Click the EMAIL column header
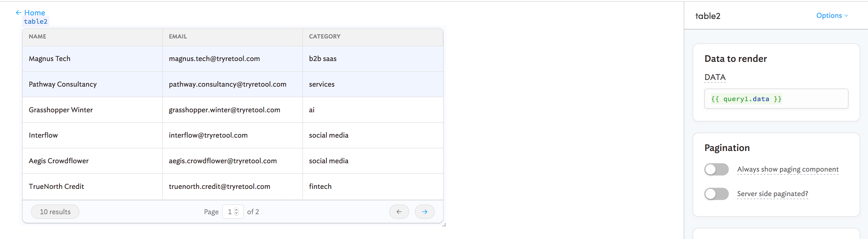 point(178,36)
